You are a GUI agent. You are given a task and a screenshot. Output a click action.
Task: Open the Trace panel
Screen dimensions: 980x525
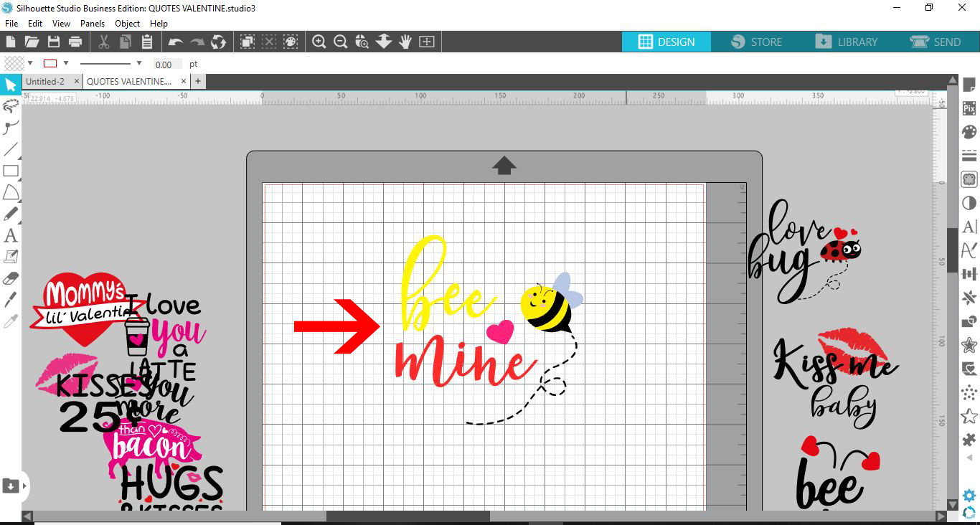pyautogui.click(x=969, y=179)
